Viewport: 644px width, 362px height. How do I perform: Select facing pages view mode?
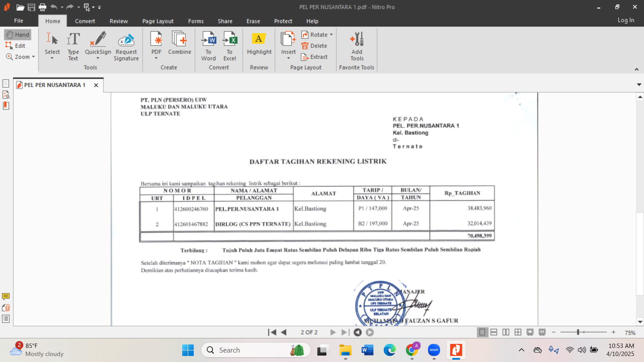click(x=506, y=332)
